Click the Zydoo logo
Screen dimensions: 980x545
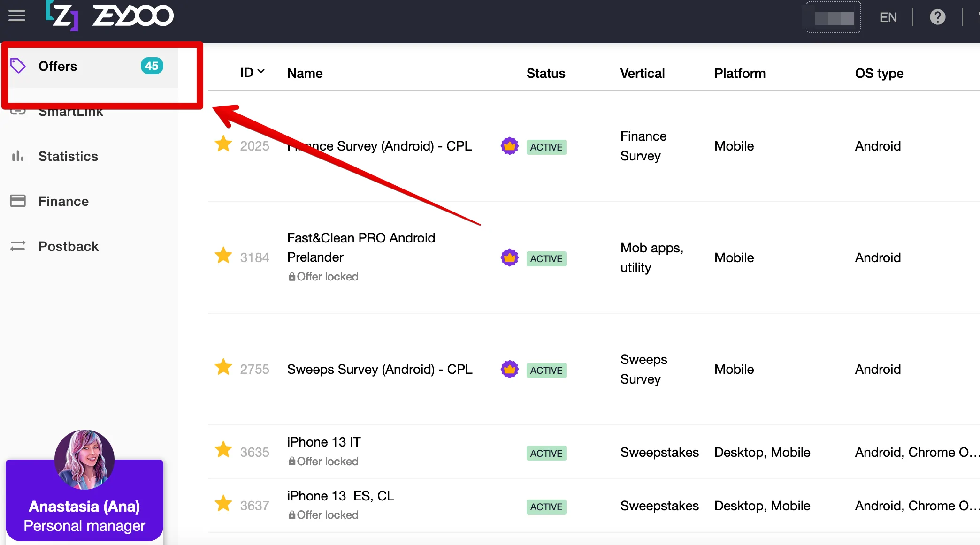[x=109, y=16]
